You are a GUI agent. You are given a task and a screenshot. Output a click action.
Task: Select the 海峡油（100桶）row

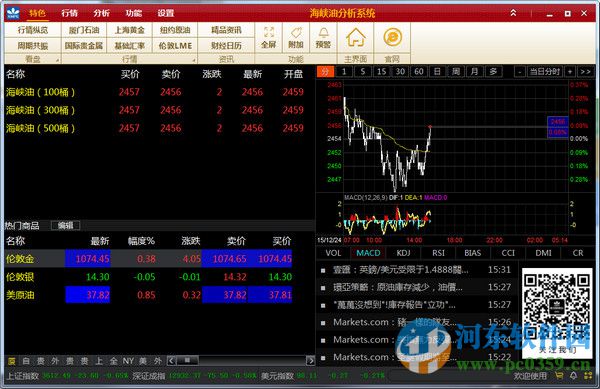pyautogui.click(x=159, y=92)
